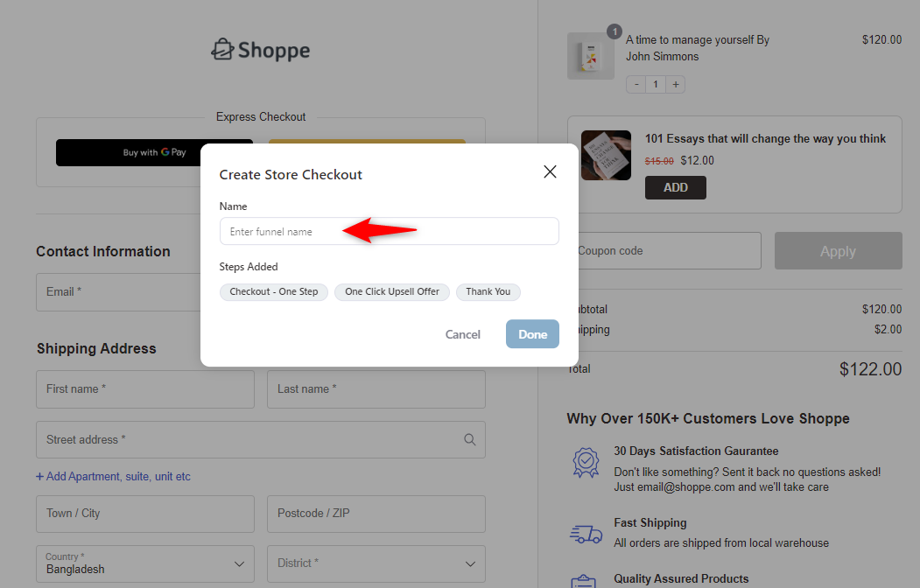Click the Street address field
Image resolution: width=920 pixels, height=588 pixels.
261,439
